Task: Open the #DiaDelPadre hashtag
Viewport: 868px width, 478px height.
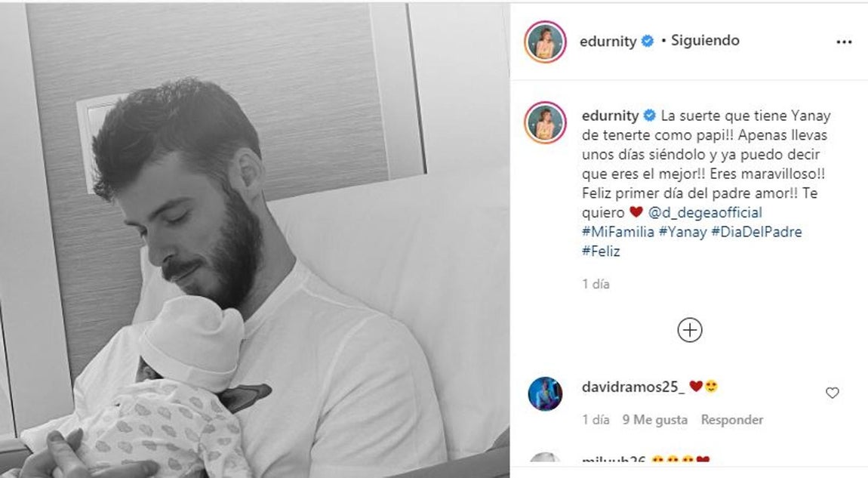Action: [756, 232]
